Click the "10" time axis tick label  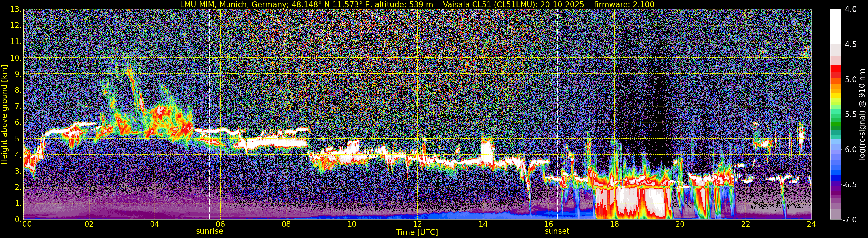coord(352,224)
